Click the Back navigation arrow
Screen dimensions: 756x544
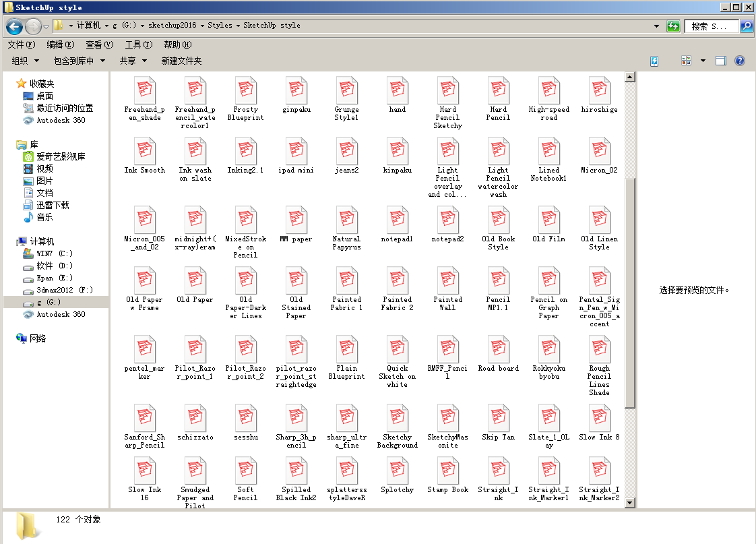15,26
